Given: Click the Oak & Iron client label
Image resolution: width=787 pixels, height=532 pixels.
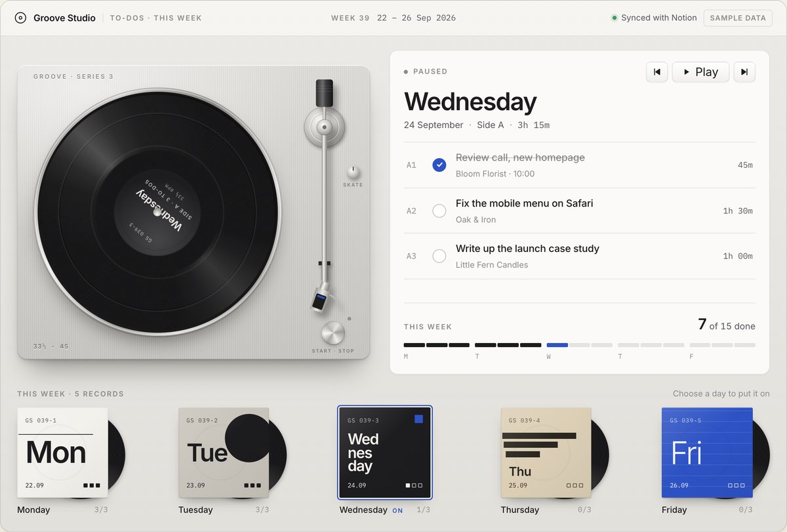Looking at the screenshot, I should point(475,220).
